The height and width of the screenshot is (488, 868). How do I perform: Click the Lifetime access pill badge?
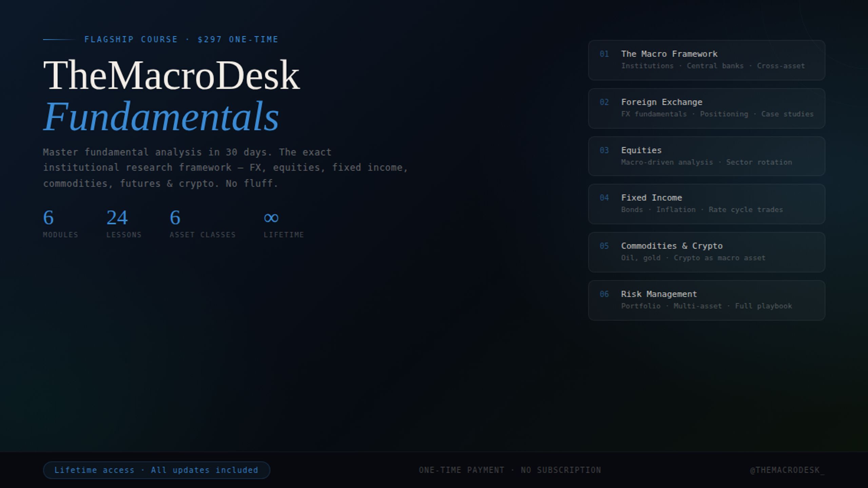(x=156, y=470)
